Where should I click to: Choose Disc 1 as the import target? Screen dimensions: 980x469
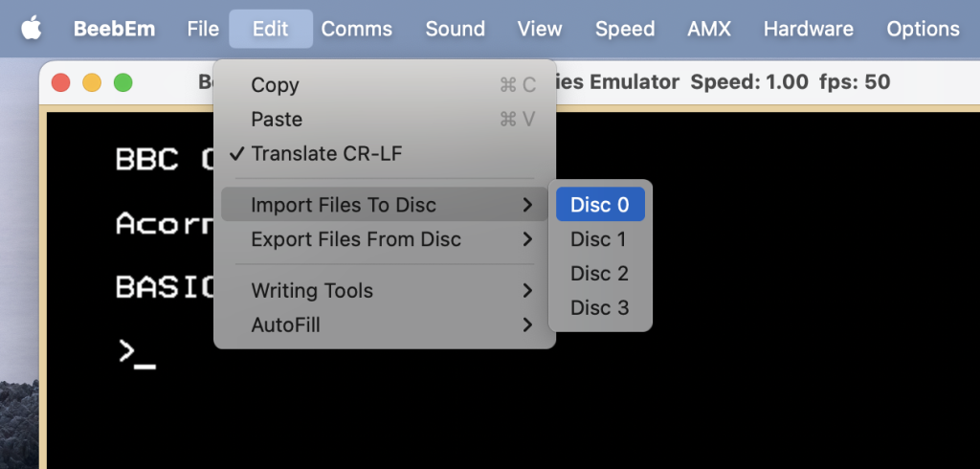coord(600,239)
